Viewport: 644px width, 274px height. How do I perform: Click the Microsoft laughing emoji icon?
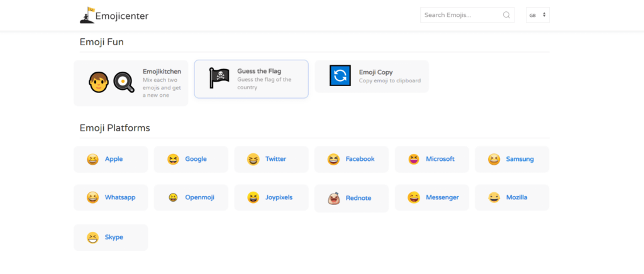coord(414,159)
